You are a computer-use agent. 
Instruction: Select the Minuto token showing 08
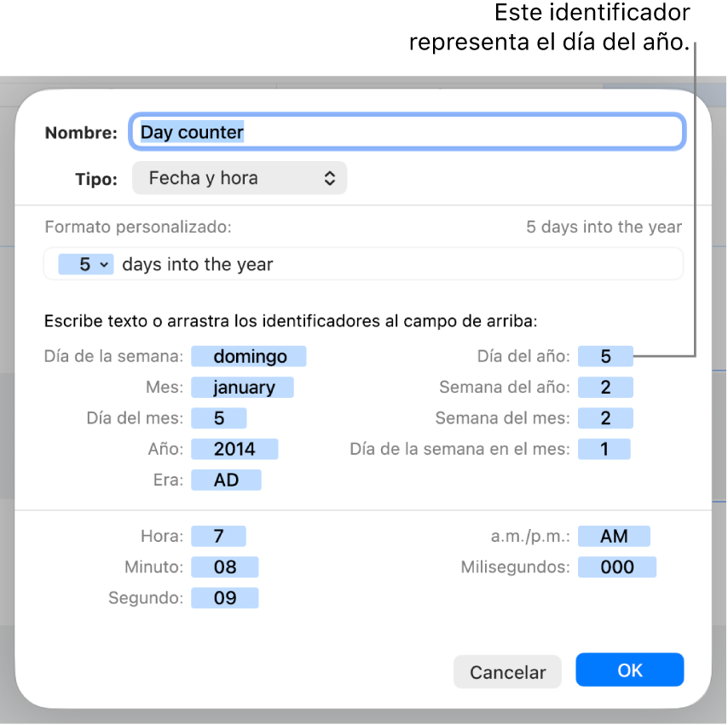click(225, 567)
